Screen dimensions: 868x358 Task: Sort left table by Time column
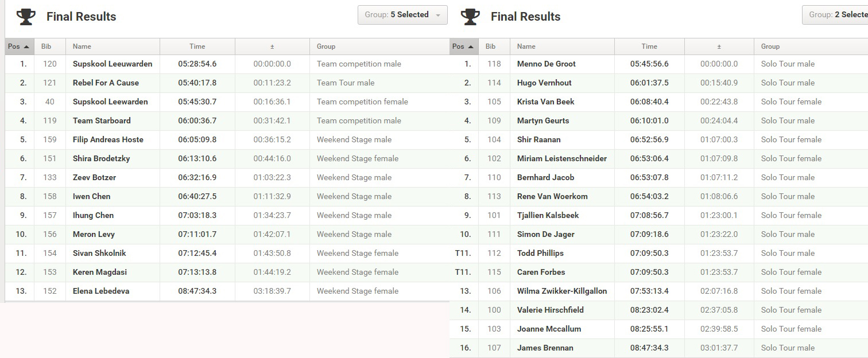(197, 46)
